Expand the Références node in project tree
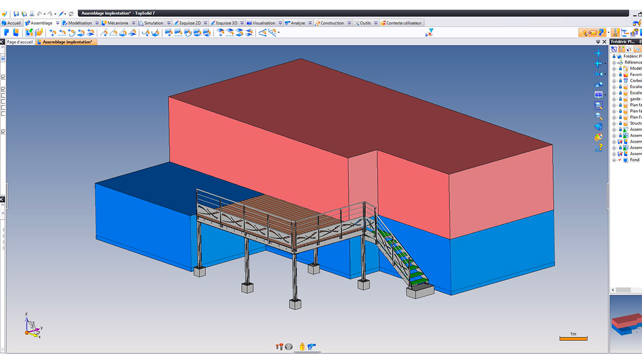The image size is (642, 364). point(614,63)
